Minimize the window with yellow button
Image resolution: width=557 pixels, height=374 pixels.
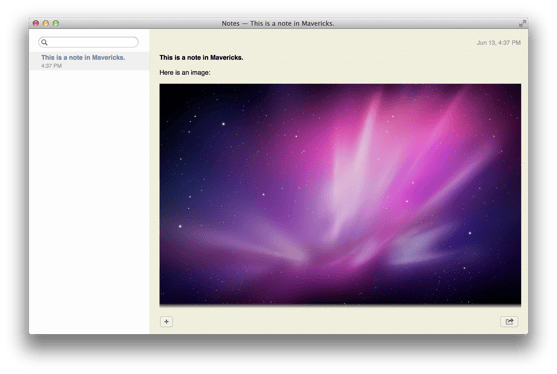point(46,23)
